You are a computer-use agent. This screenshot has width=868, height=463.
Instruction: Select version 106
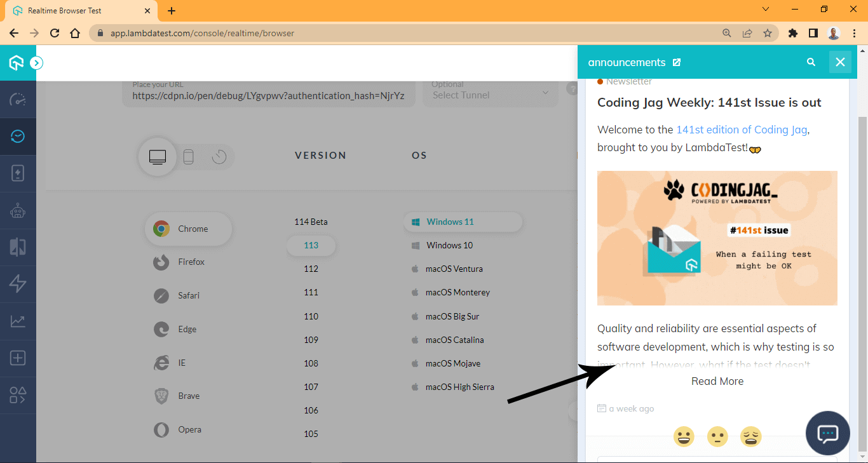tap(311, 410)
